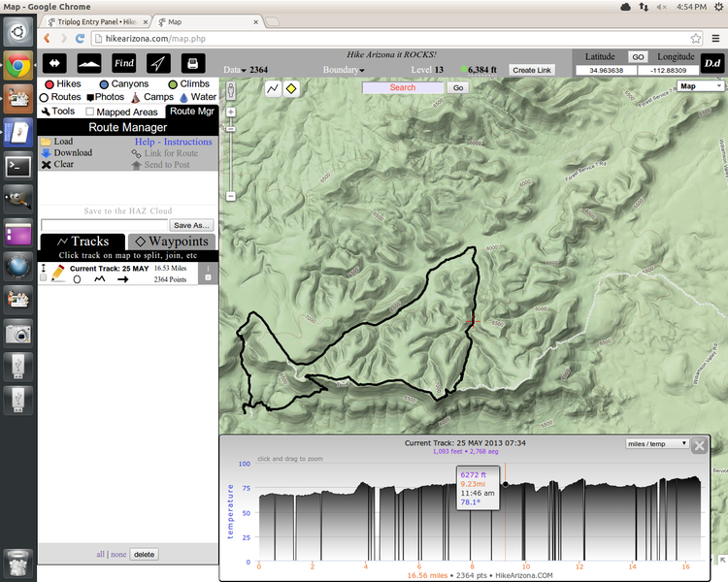Open the Boundary dropdown
Screen dimensions: 728x582
click(344, 70)
